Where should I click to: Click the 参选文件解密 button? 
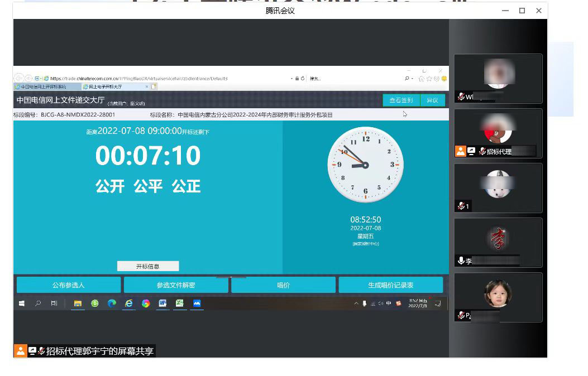point(176,285)
